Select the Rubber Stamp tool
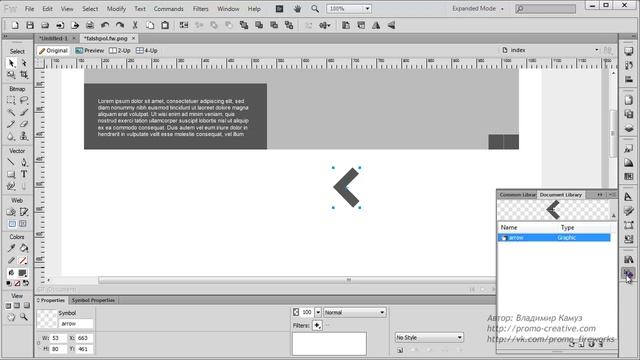Screen dimensions: 640x360 [24, 136]
